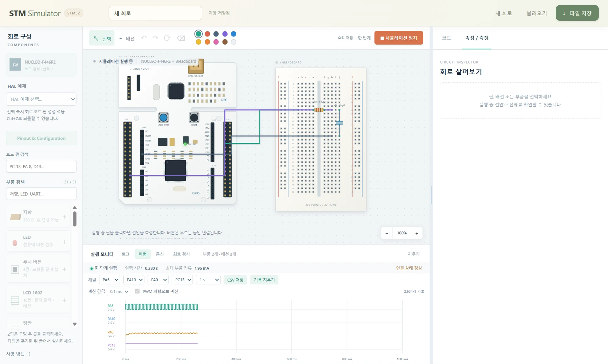Open 사용 방법 help question mark

pos(29,354)
